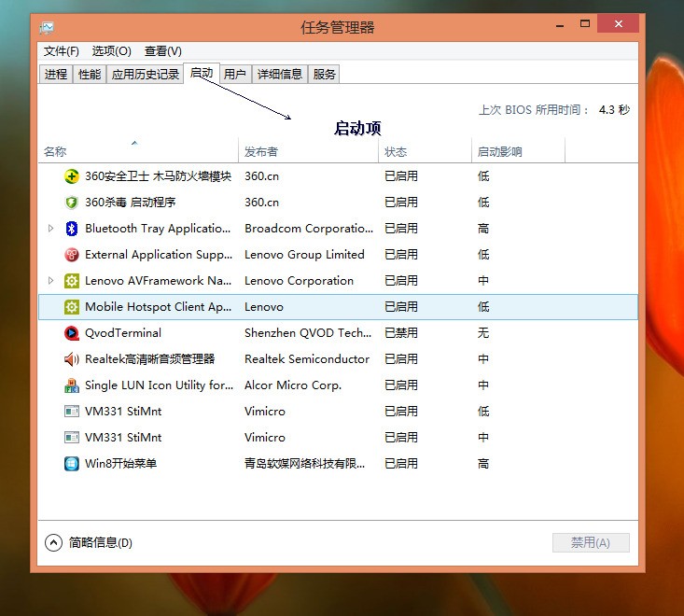Click the 上次 BIOS 所用时间 value 4.3 秒
The width and height of the screenshot is (684, 616).
(x=614, y=109)
